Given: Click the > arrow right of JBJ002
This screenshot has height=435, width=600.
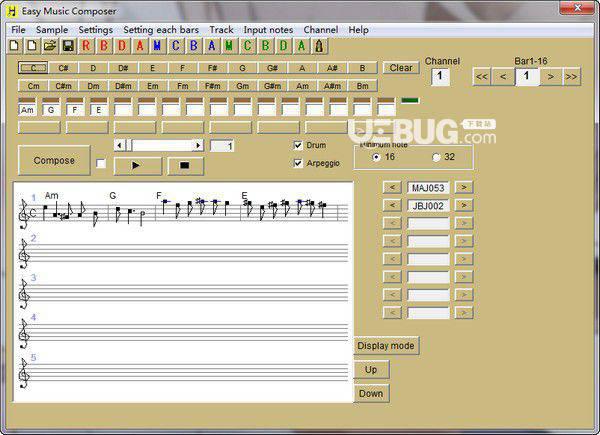Looking at the screenshot, I should [464, 205].
